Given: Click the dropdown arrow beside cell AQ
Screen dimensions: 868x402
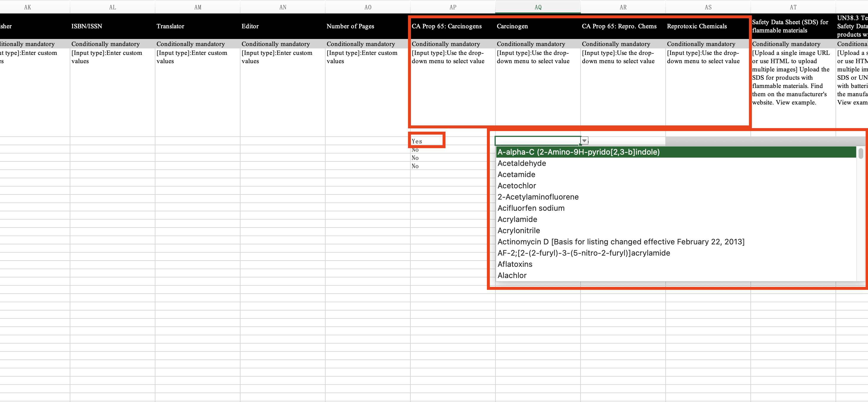Looking at the screenshot, I should 584,141.
